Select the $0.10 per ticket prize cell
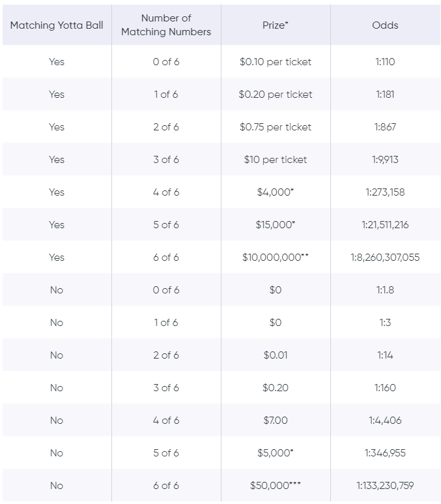441x504 pixels. click(x=276, y=62)
